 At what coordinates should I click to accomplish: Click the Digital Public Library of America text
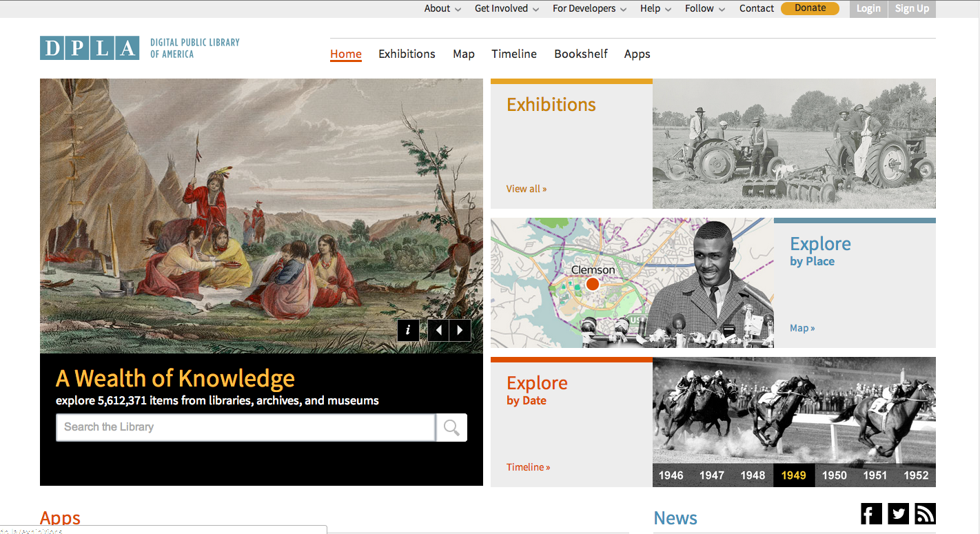[195, 48]
